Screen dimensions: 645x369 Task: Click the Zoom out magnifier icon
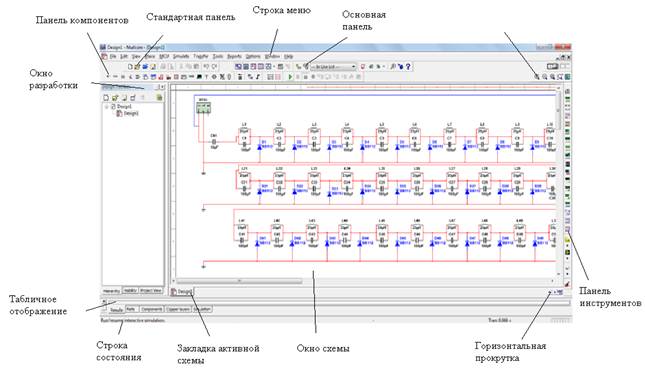pos(545,77)
